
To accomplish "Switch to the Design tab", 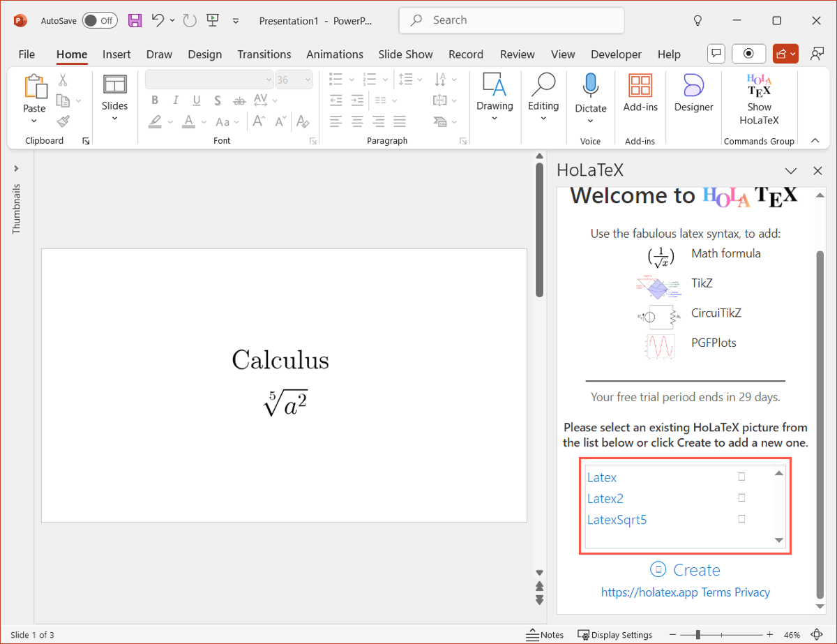I will tap(205, 54).
